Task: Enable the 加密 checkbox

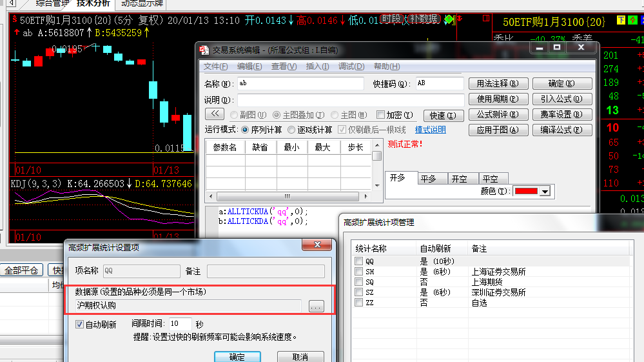Action: [380, 115]
